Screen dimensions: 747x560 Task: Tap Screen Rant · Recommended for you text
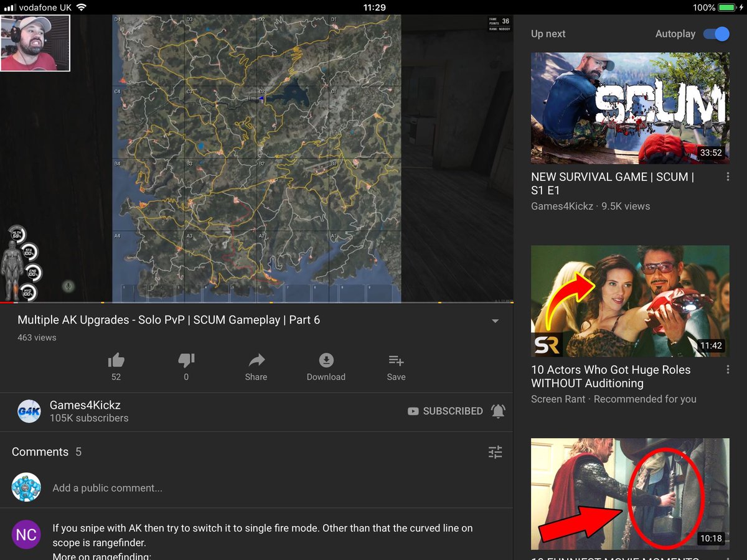614,399
